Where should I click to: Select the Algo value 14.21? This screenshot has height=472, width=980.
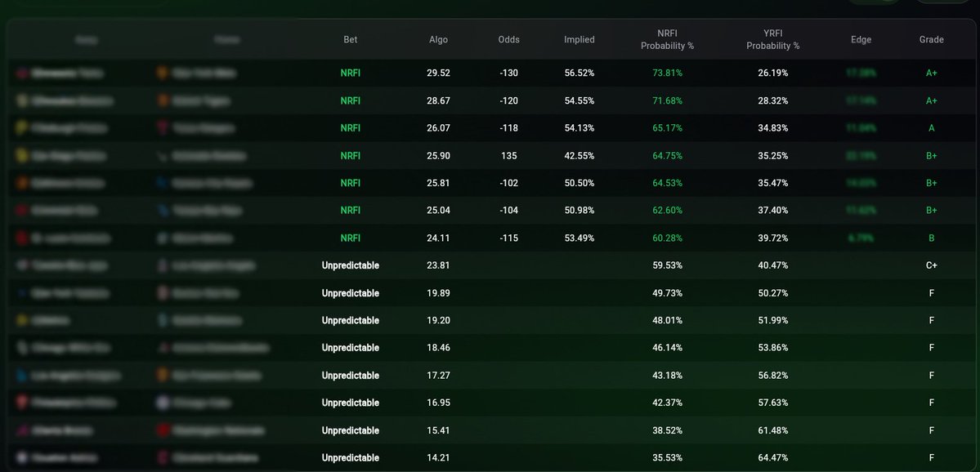pos(438,457)
